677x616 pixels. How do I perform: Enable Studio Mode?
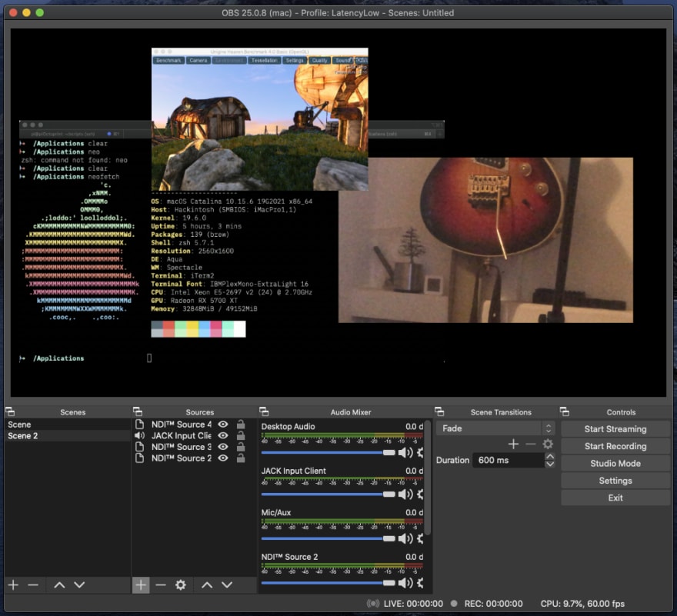[615, 464]
